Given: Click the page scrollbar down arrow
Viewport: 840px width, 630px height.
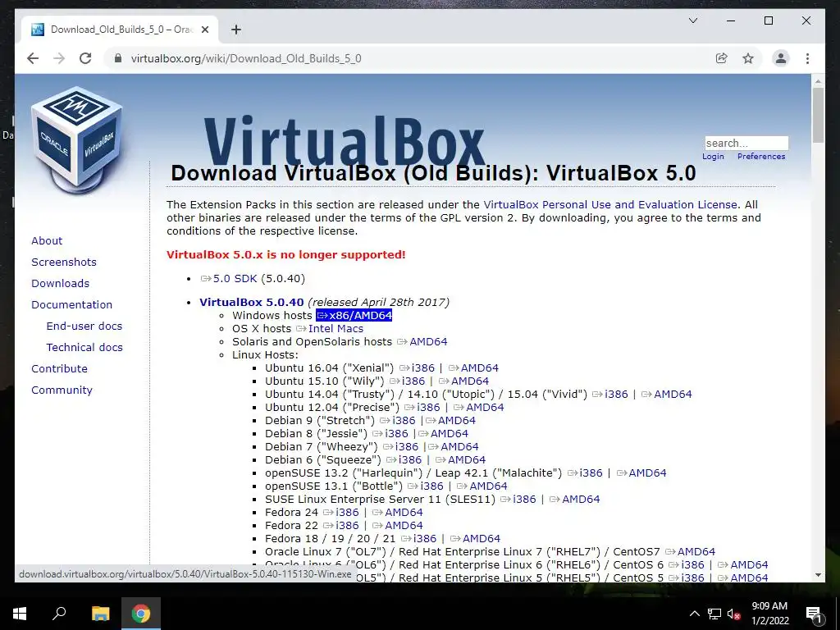Looking at the screenshot, I should [818, 575].
